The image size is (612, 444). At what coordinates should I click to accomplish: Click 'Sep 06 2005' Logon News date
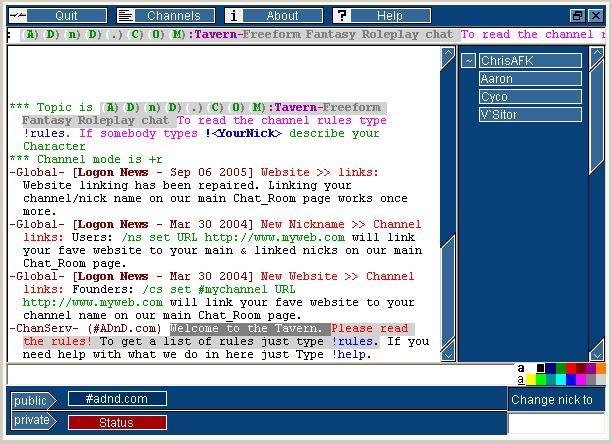[x=208, y=172]
